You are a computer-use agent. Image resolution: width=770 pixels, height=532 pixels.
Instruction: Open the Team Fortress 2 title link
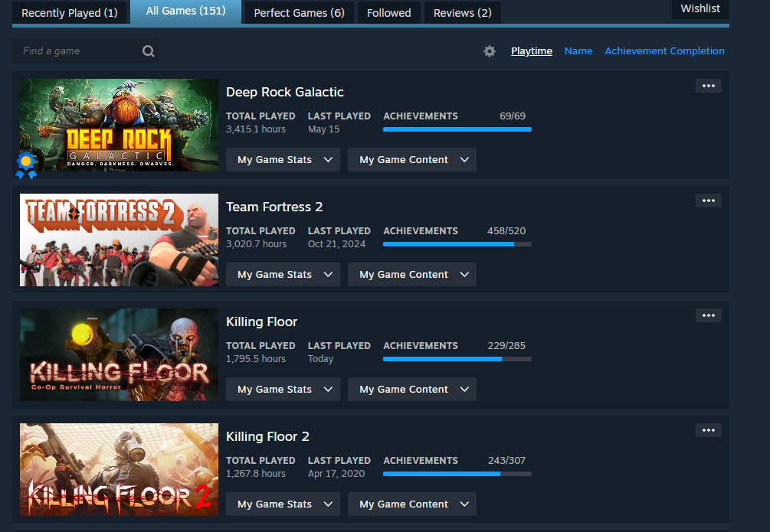coord(274,207)
